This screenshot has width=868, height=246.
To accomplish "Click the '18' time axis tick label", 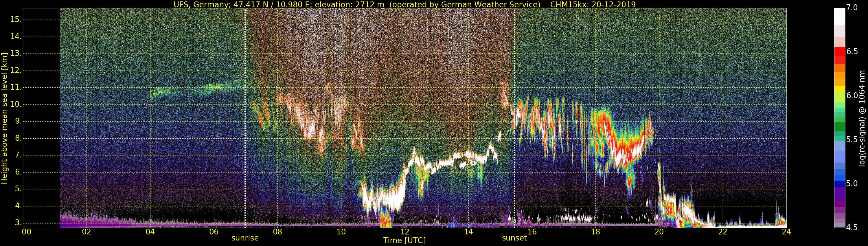I will click(596, 232).
